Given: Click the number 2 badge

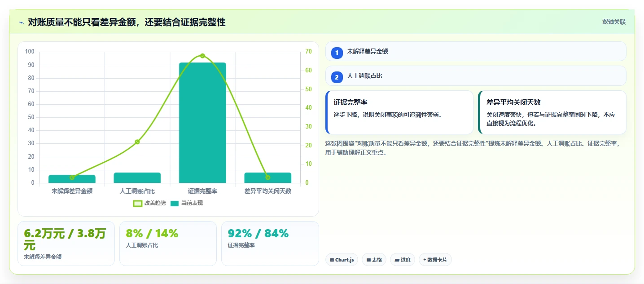Looking at the screenshot, I should (337, 77).
